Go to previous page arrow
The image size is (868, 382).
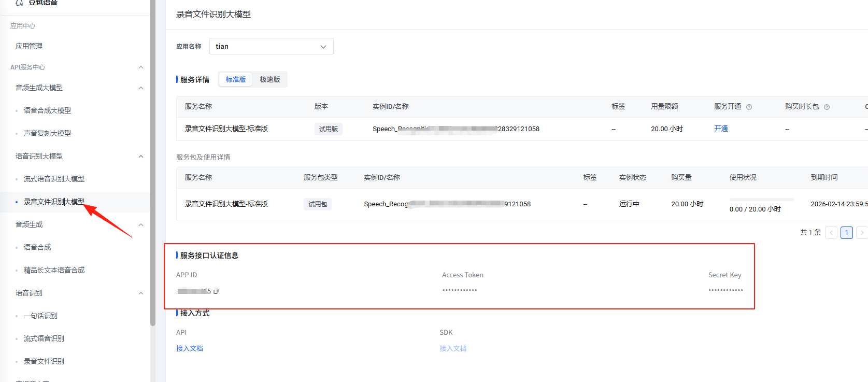(x=831, y=233)
